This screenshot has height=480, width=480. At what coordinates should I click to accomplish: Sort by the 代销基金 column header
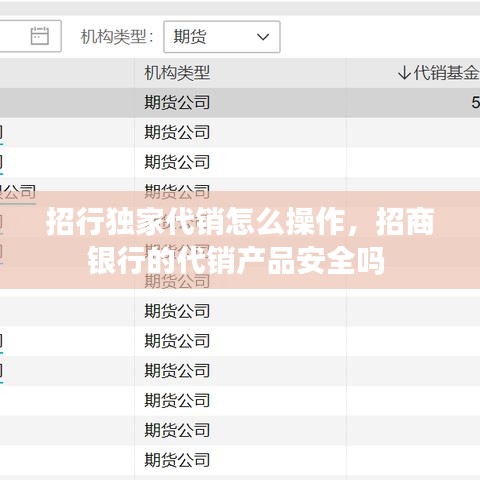446,73
